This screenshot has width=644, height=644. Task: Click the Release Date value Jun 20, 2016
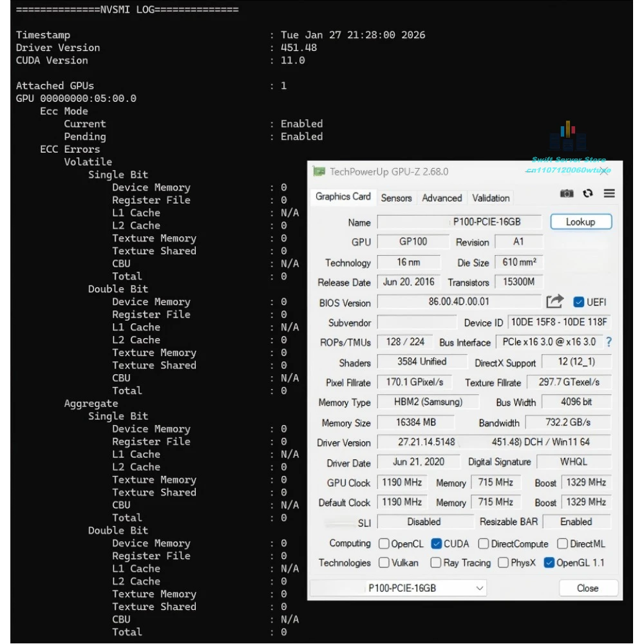tap(409, 282)
